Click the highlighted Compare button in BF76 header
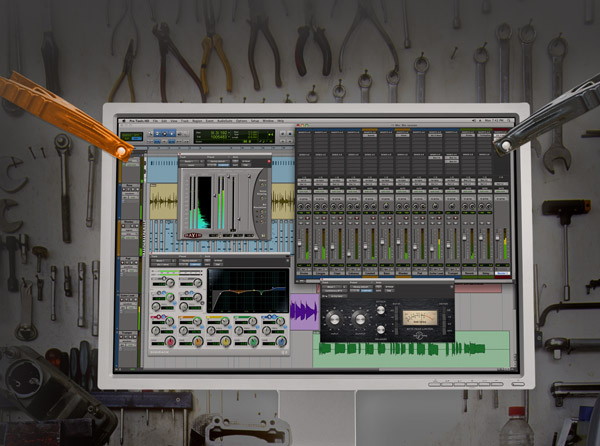Image resolution: width=600 pixels, height=446 pixels. coord(367,290)
